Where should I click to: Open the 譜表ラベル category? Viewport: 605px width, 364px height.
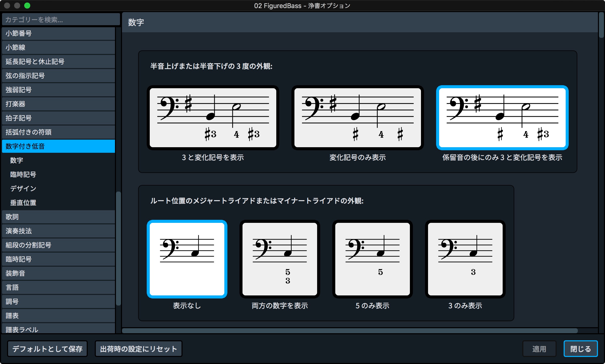(x=58, y=329)
